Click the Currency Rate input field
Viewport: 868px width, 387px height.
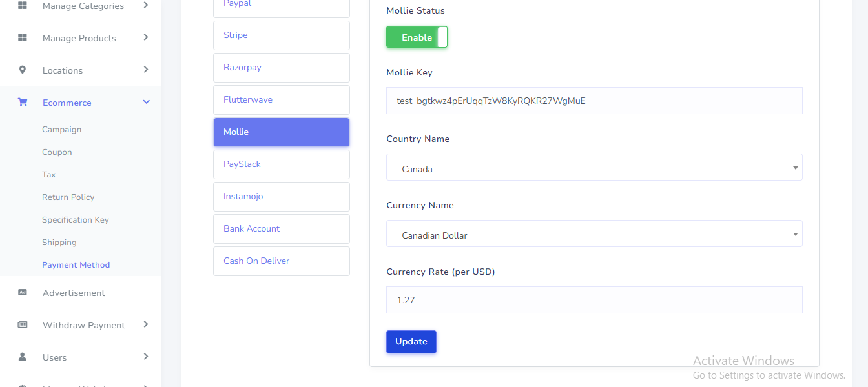(594, 301)
